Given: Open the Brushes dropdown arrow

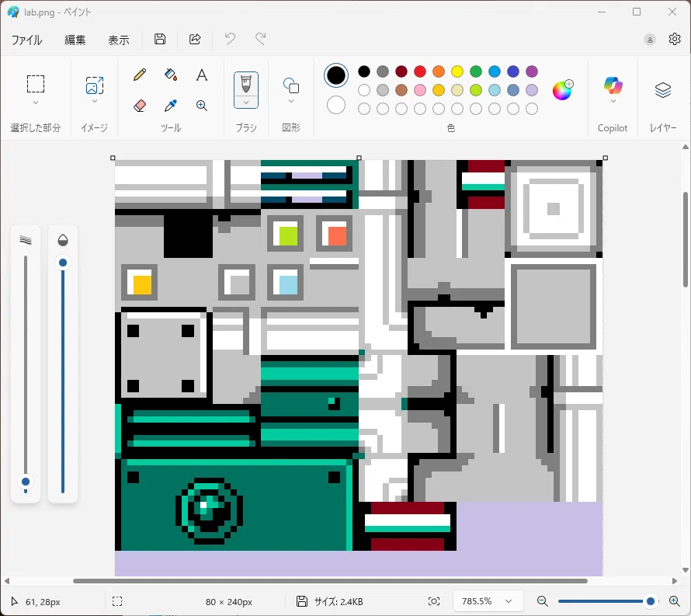Looking at the screenshot, I should pyautogui.click(x=246, y=103).
